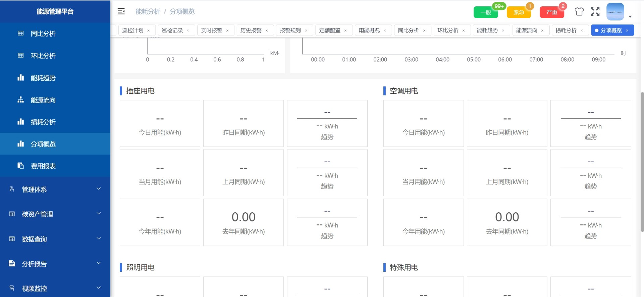Screen dimensions: 644x297
Task: Toggle fullscreen mode icon
Action: click(595, 12)
